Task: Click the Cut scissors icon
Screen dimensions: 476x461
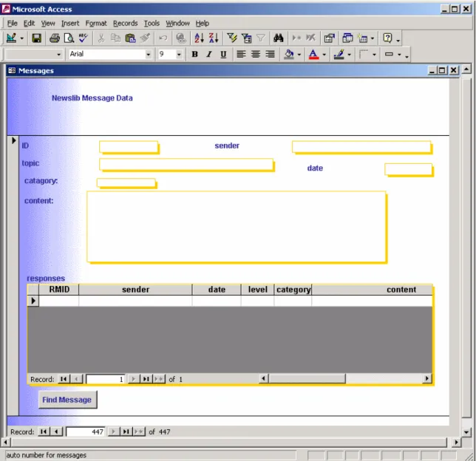Action: coord(101,38)
